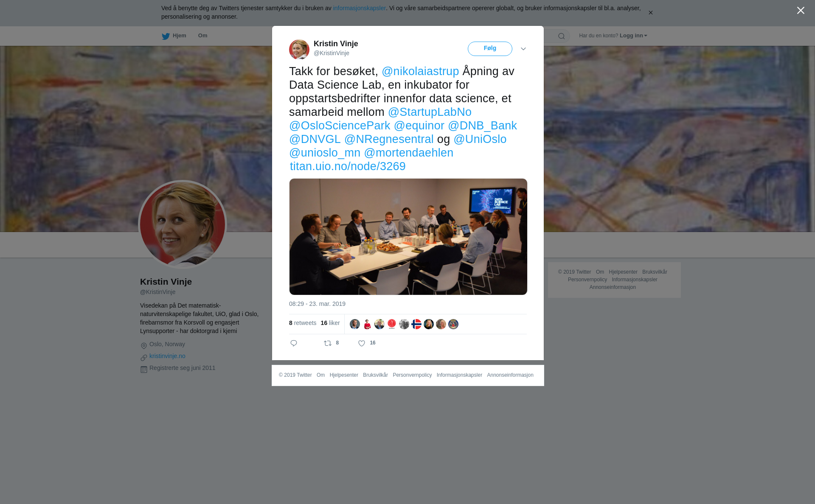The image size is (815, 504).
Task: Show the 8 retweets list
Action: (x=303, y=323)
